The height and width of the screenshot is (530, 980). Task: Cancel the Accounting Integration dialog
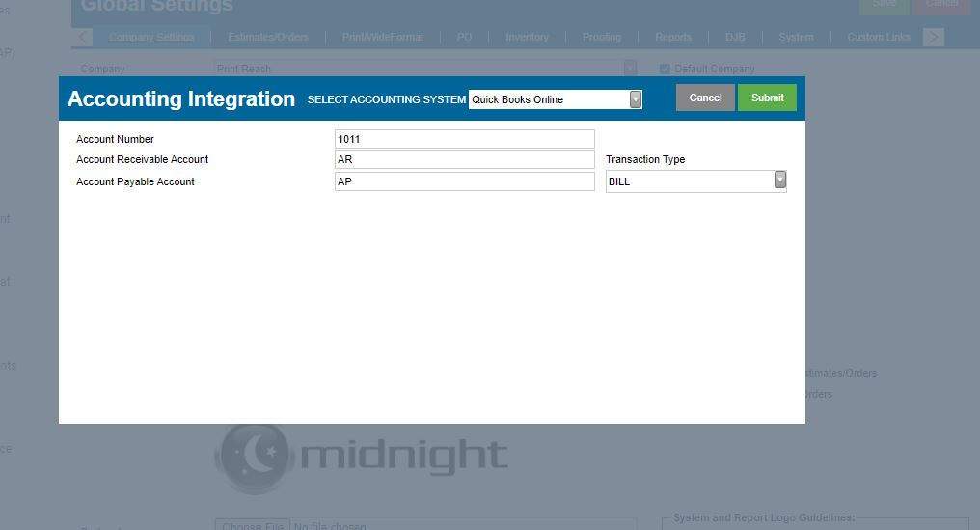coord(705,98)
